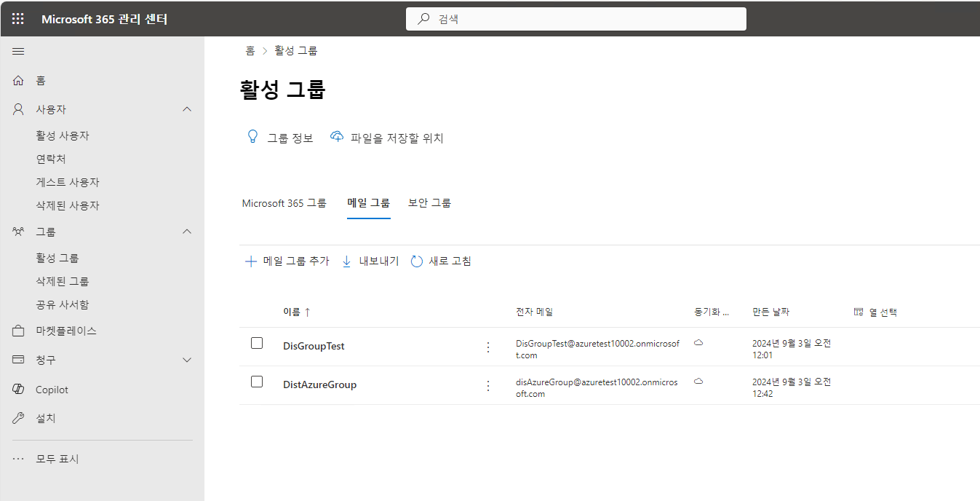Image resolution: width=980 pixels, height=501 pixels.
Task: Click the ellipsis icon next to 모두 표시
Action: [18, 459]
